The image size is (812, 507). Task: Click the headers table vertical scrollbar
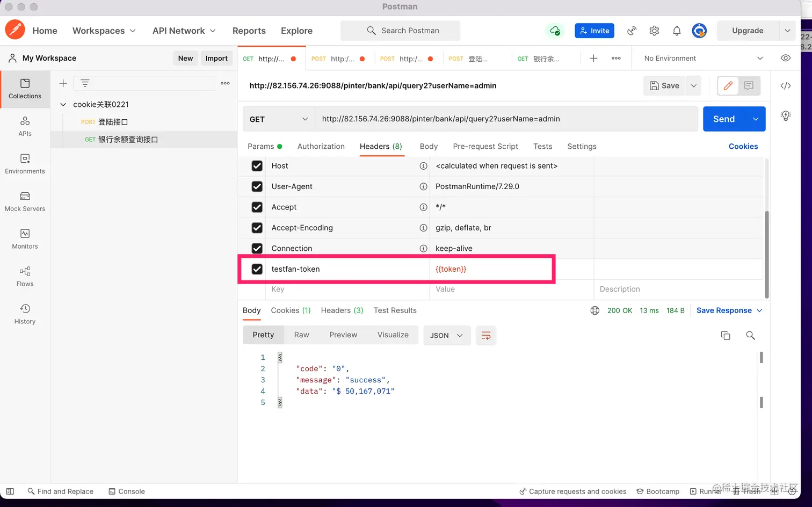pos(767,255)
